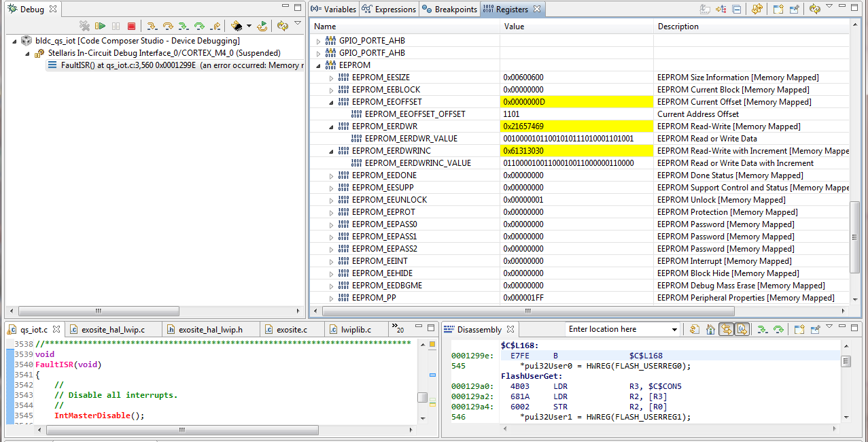The width and height of the screenshot is (868, 442).
Task: Click Collapse All in Registers toolbar
Action: [x=736, y=10]
